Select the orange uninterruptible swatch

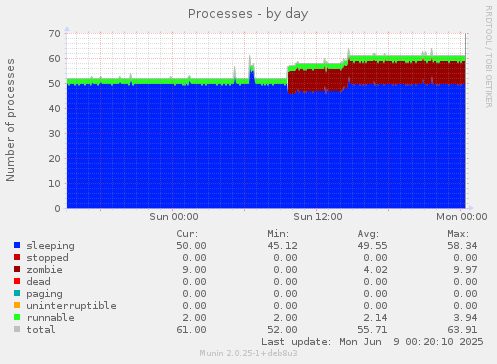click(17, 305)
